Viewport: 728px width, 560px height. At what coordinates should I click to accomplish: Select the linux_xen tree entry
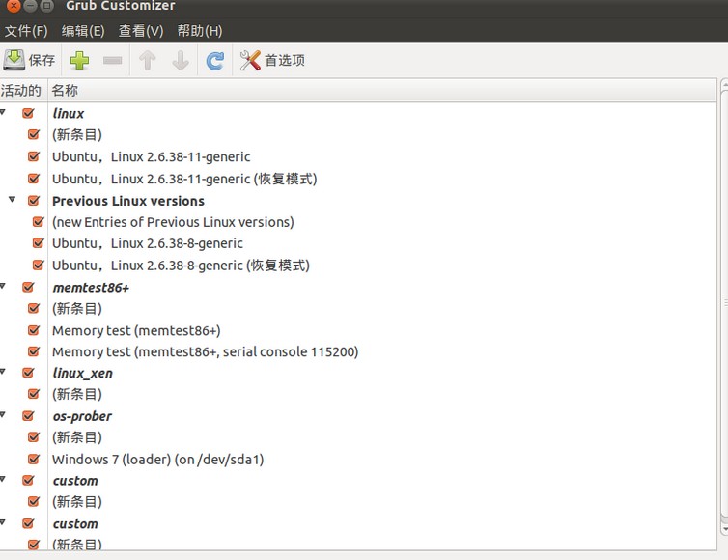pos(81,373)
